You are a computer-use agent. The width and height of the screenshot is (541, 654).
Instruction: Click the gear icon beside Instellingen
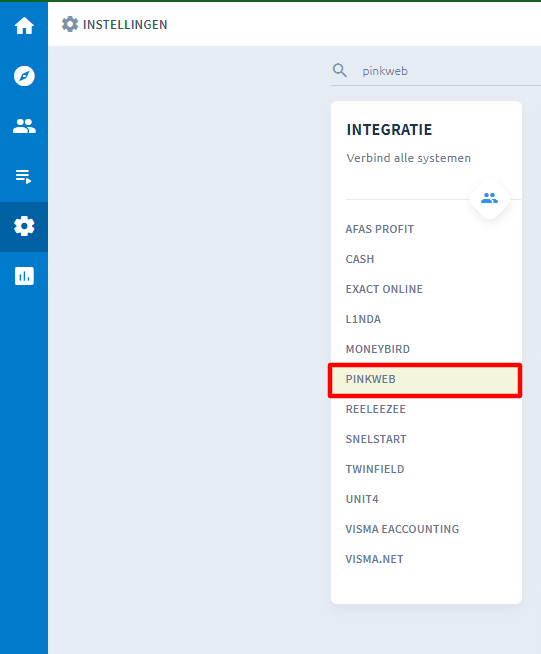70,24
